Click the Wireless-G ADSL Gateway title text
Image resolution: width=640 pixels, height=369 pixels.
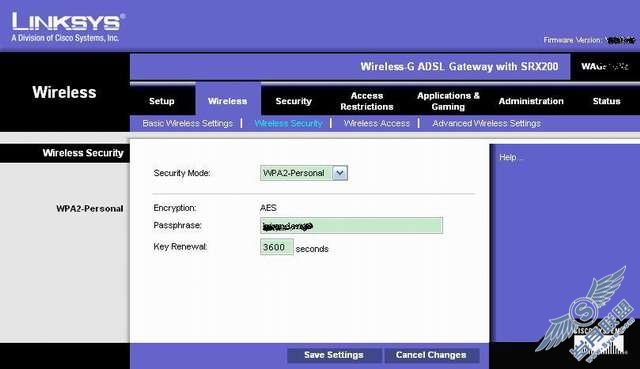(x=459, y=67)
